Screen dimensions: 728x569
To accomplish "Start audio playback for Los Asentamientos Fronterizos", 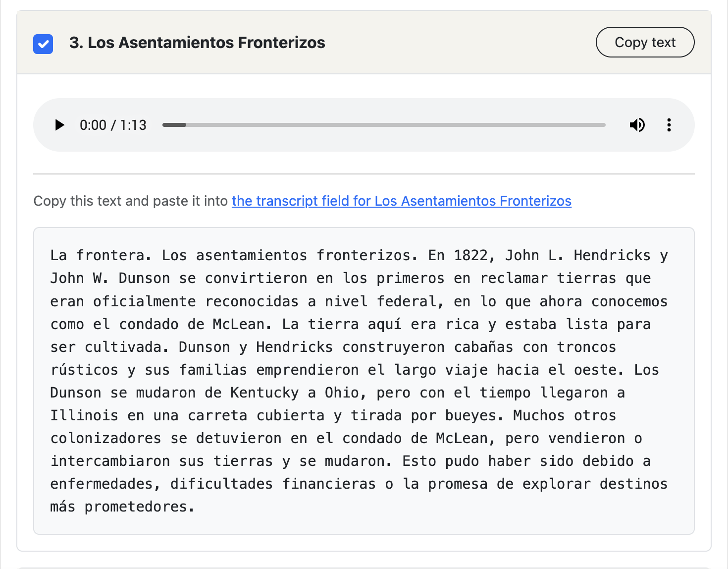I will [59, 125].
